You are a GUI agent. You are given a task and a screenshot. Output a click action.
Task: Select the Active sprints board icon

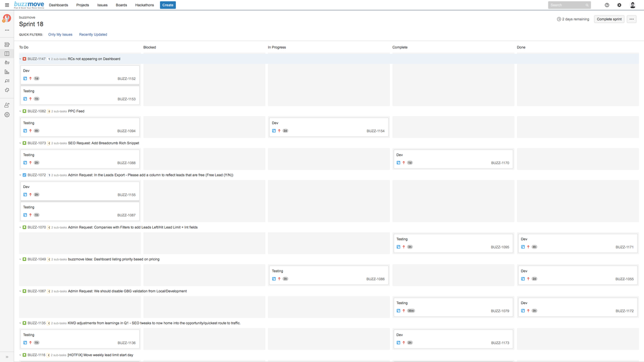(7, 53)
